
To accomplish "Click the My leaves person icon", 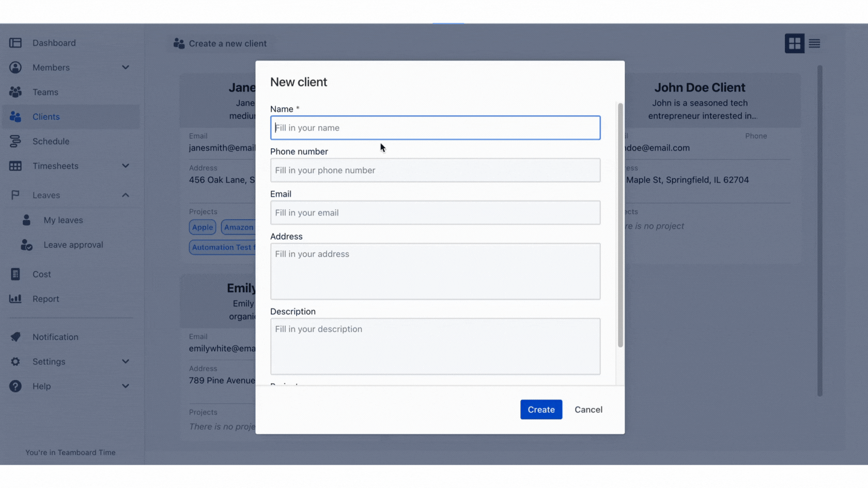I will [26, 220].
